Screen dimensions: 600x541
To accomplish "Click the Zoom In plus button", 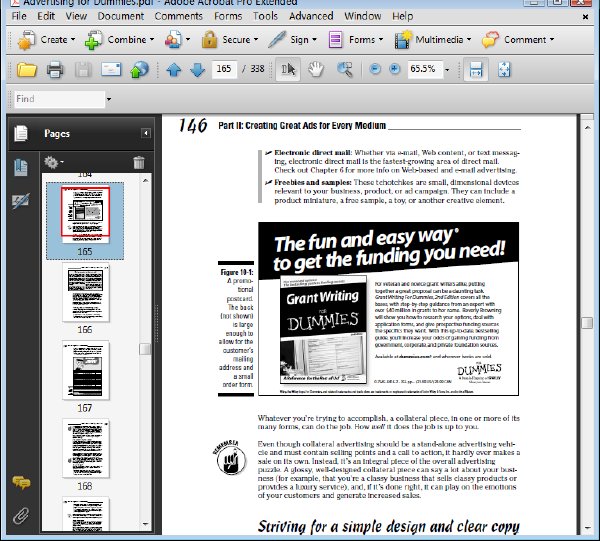I will click(x=394, y=69).
